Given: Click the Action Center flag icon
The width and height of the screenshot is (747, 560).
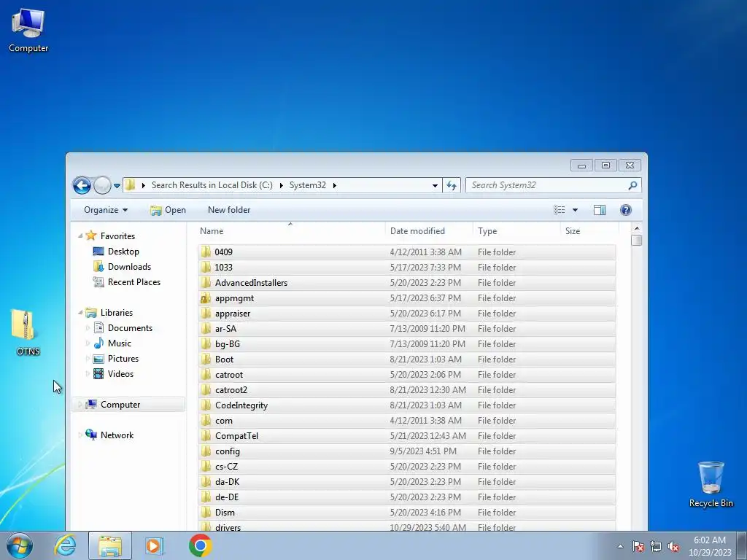Looking at the screenshot, I should (x=638, y=546).
